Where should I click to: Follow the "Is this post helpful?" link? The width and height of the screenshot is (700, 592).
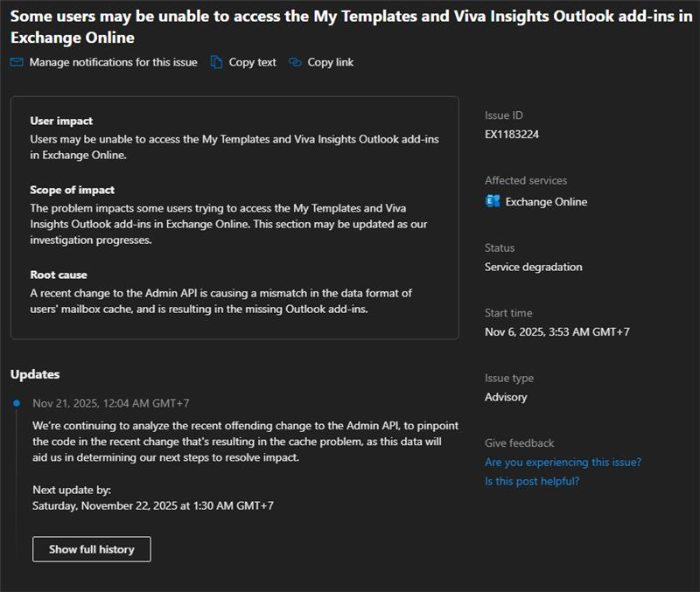pyautogui.click(x=532, y=481)
